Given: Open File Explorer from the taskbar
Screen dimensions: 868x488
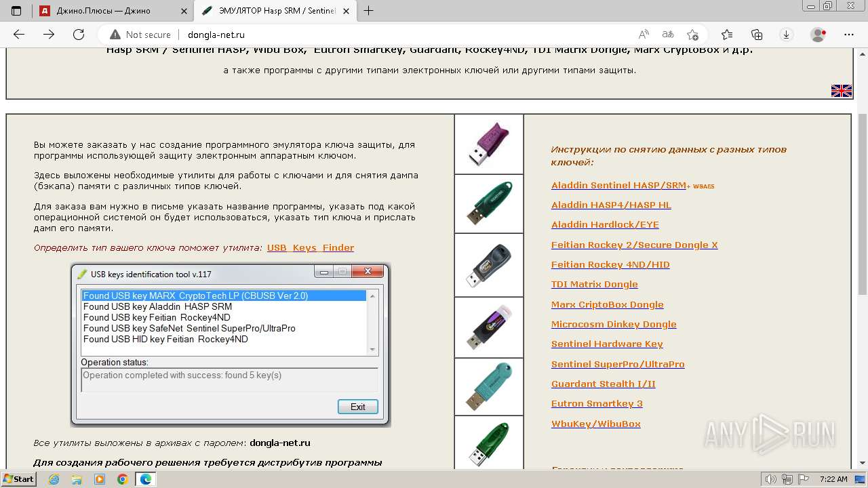Looking at the screenshot, I should click(x=77, y=479).
